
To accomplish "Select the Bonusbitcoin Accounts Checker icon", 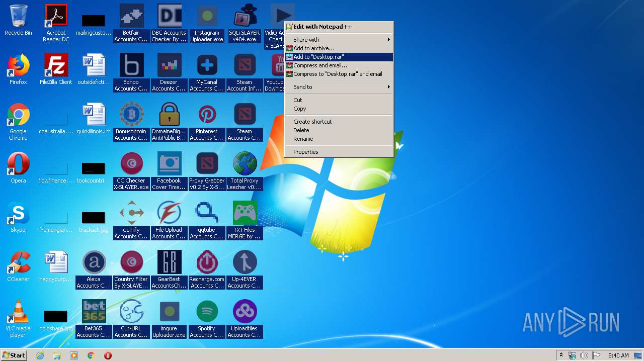I will pyautogui.click(x=131, y=122).
